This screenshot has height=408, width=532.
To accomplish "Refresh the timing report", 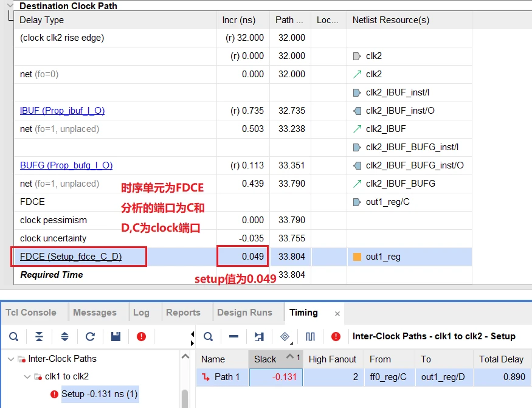I will point(90,337).
